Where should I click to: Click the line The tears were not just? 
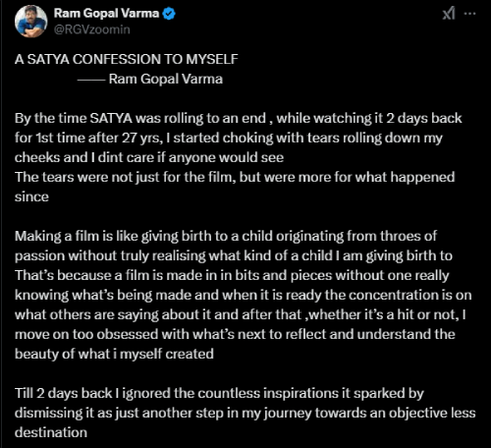pos(235,177)
